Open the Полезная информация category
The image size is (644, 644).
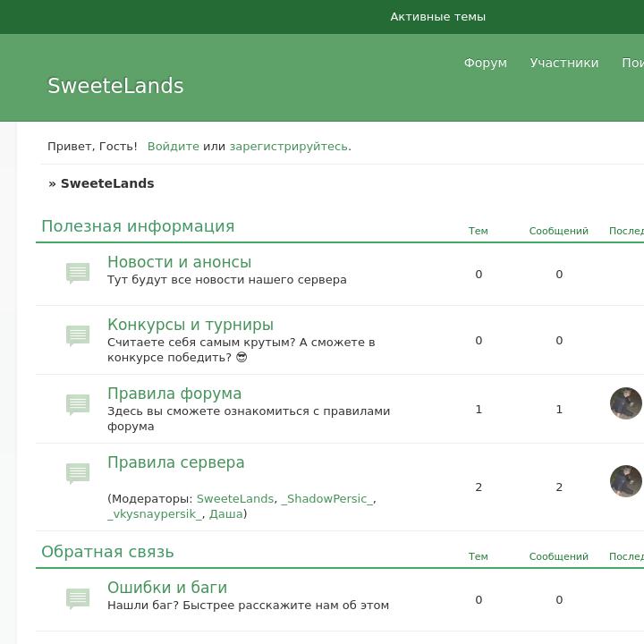tap(138, 226)
